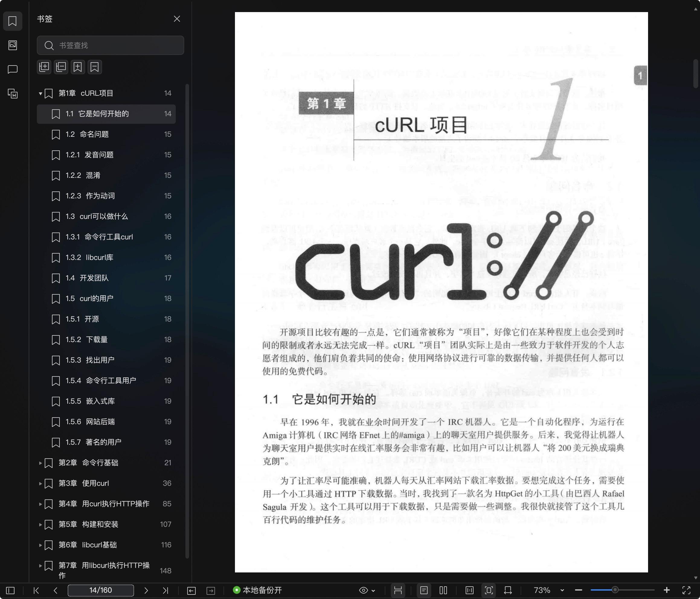The image size is (700, 599).
Task: Focus the 书签查找 search field
Action: coord(111,45)
